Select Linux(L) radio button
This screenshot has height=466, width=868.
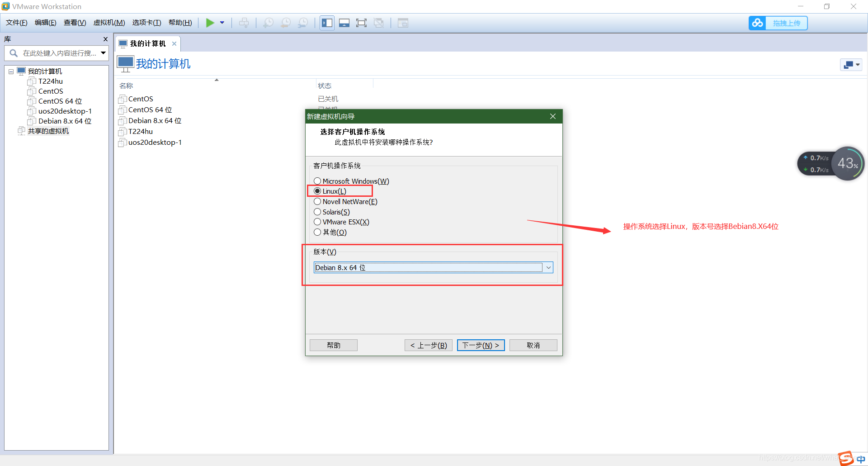[x=317, y=191]
